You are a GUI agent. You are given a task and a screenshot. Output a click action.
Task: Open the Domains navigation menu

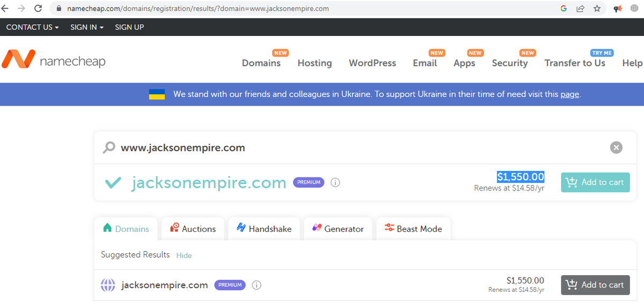pyautogui.click(x=261, y=63)
